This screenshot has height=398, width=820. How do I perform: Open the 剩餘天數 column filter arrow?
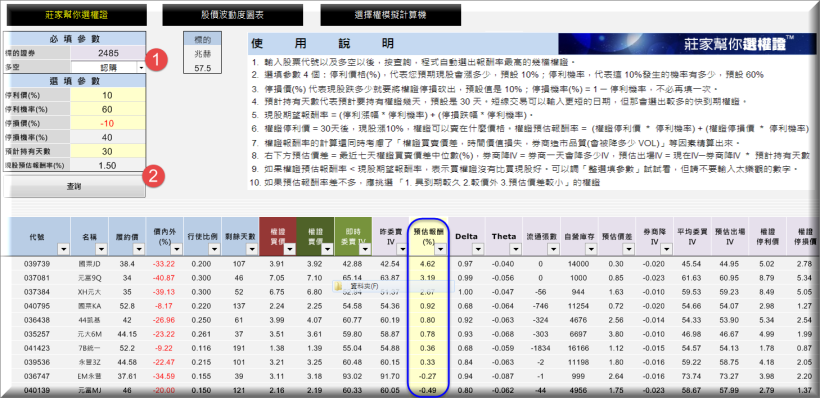coord(253,250)
